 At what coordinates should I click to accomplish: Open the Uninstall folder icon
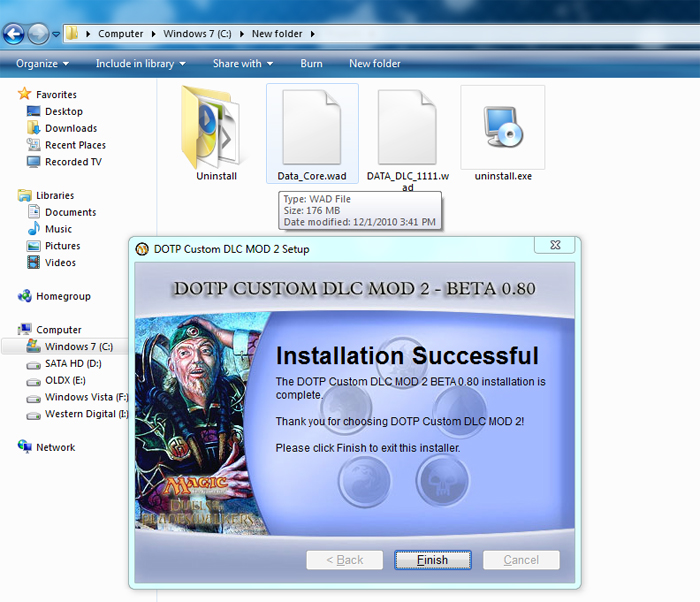215,128
